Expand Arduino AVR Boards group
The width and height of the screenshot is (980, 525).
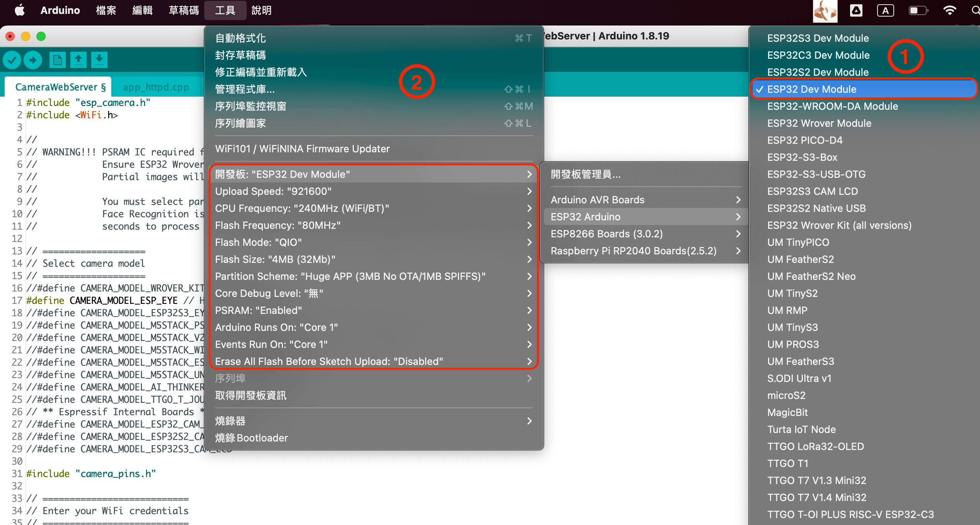click(645, 200)
